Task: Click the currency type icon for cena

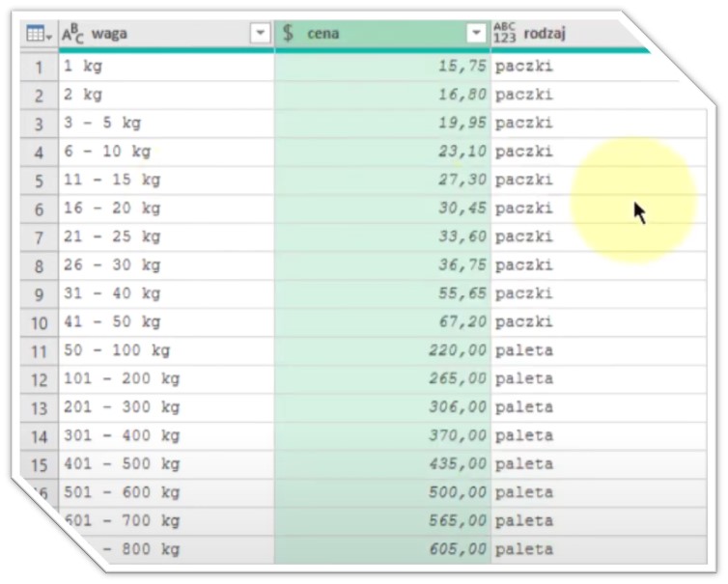Action: coord(289,34)
